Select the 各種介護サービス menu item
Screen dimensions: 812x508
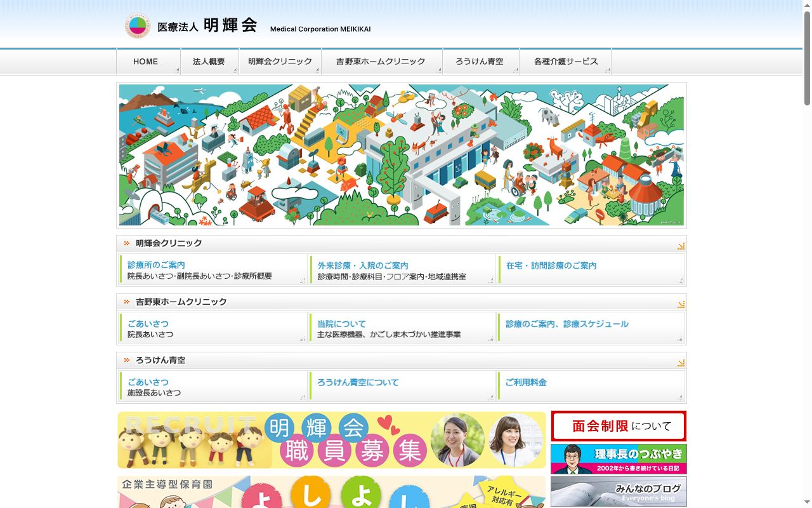[565, 62]
